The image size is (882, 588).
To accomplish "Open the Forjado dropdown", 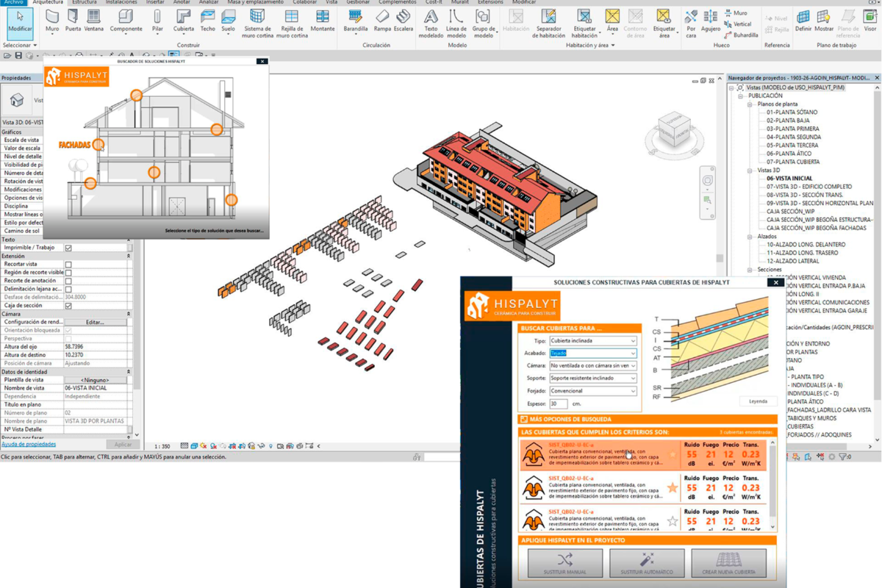I will click(x=592, y=391).
